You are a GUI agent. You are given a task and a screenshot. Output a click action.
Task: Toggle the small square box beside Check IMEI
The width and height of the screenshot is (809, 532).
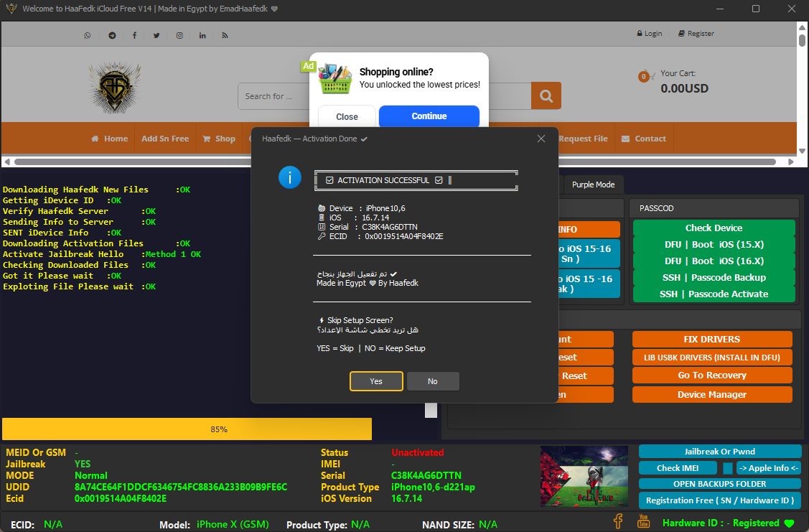click(728, 468)
